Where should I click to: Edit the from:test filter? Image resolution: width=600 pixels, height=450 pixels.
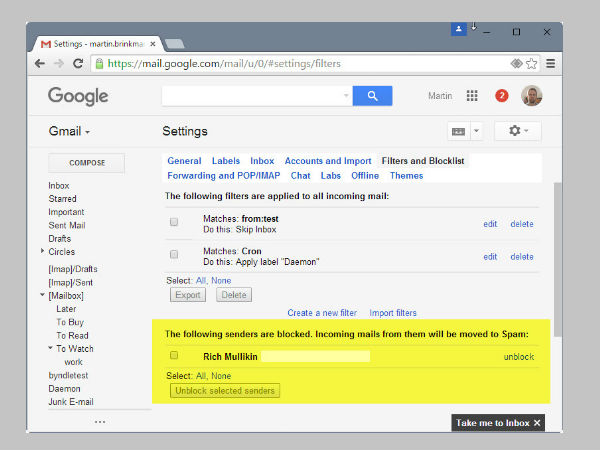[x=490, y=224]
